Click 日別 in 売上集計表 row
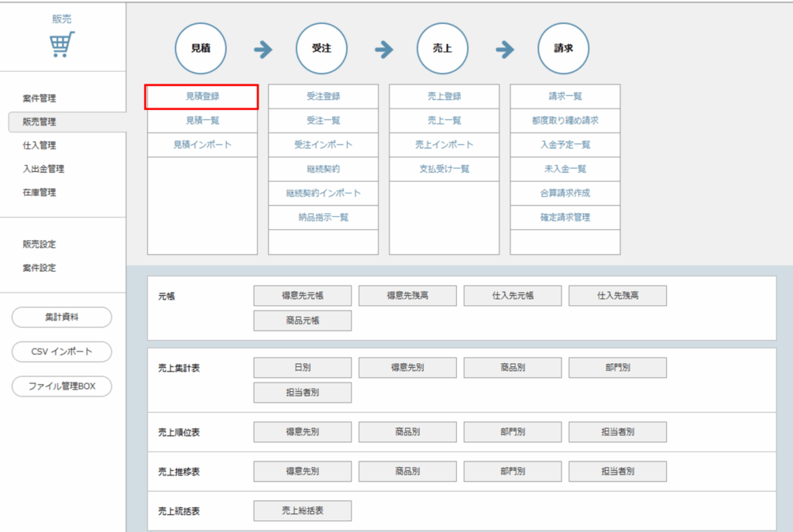The width and height of the screenshot is (793, 532). [x=302, y=368]
